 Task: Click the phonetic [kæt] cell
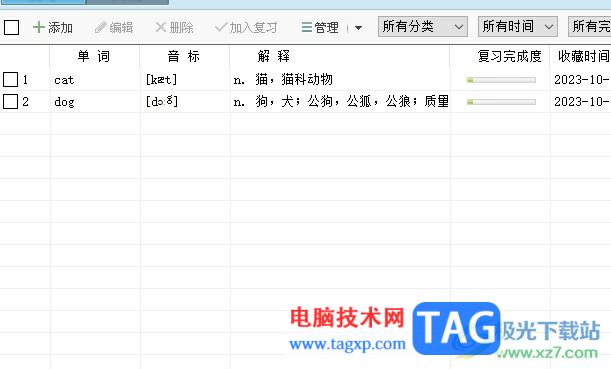161,79
